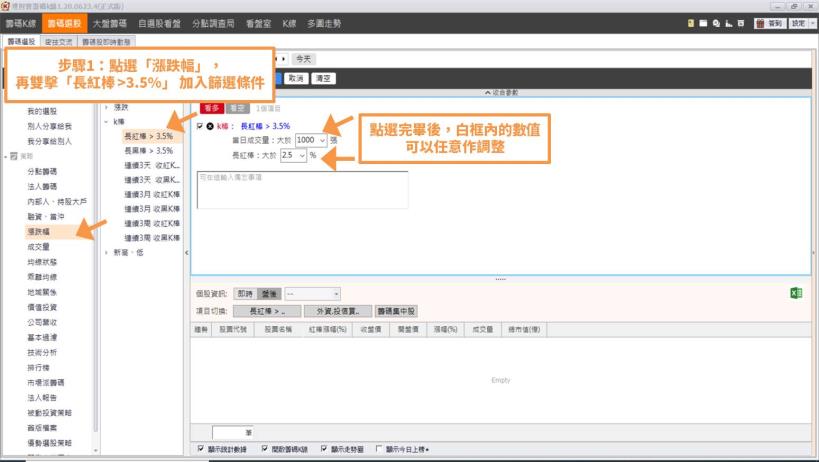819x462 pixels.
Task: Collapse the 策略 section in left tree
Action: pyautogui.click(x=6, y=156)
